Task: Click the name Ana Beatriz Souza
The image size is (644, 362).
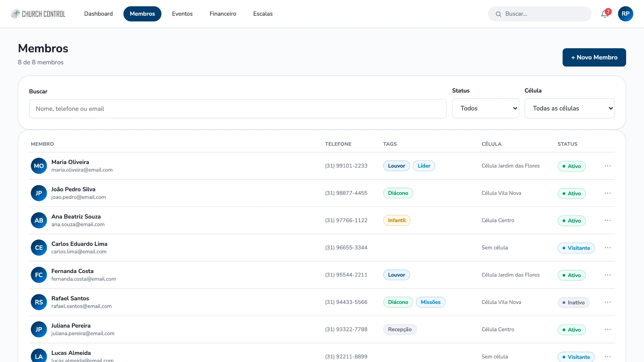Action: (x=76, y=217)
